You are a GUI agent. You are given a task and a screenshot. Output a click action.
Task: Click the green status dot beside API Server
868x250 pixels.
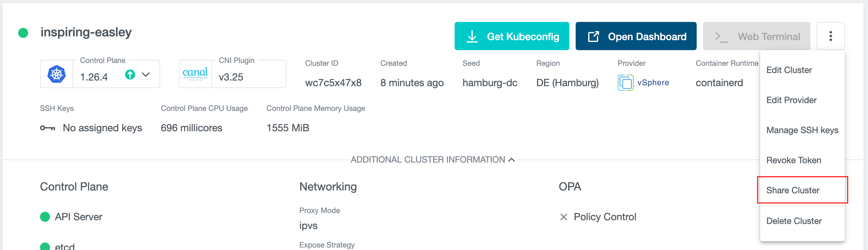coord(44,217)
